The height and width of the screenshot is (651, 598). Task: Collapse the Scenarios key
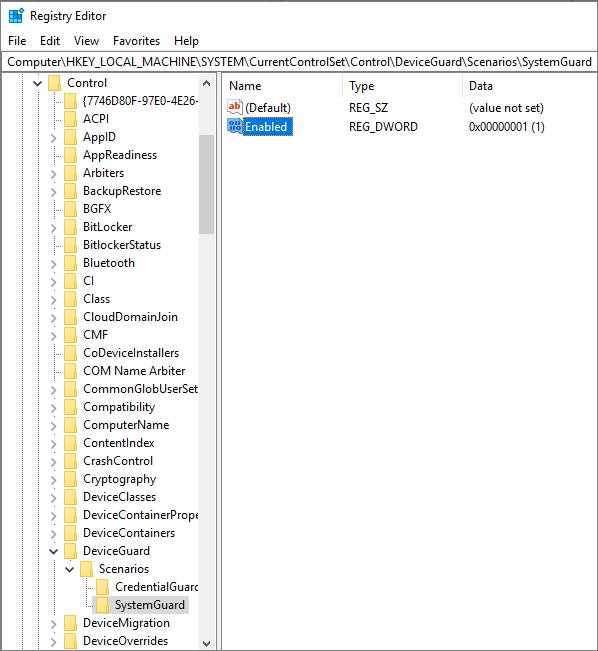[70, 569]
